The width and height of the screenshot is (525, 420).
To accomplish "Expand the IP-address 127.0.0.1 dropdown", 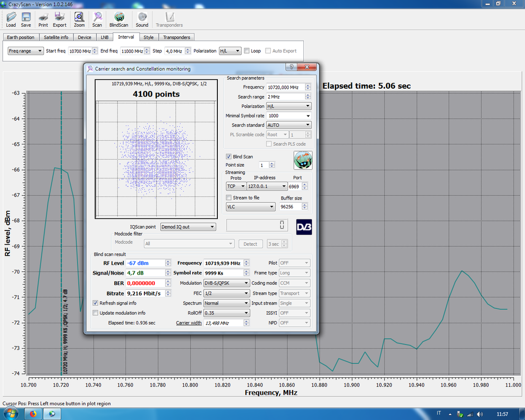I will click(x=267, y=186).
